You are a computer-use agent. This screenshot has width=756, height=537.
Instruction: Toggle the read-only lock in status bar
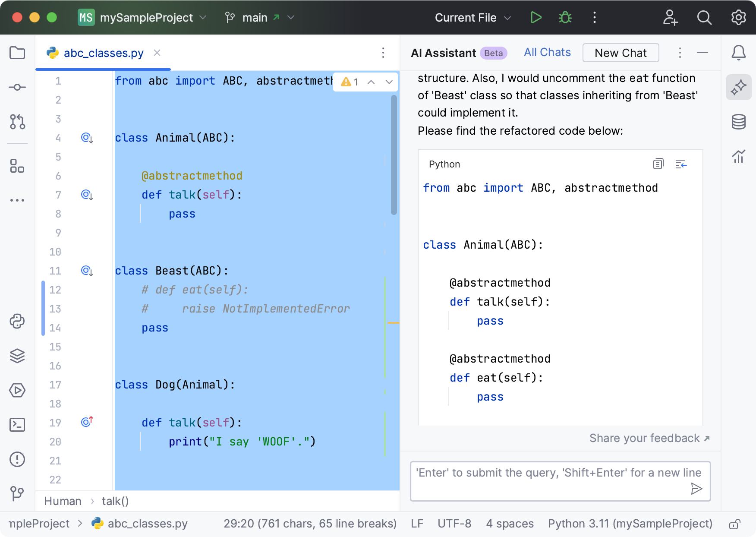[x=734, y=524]
